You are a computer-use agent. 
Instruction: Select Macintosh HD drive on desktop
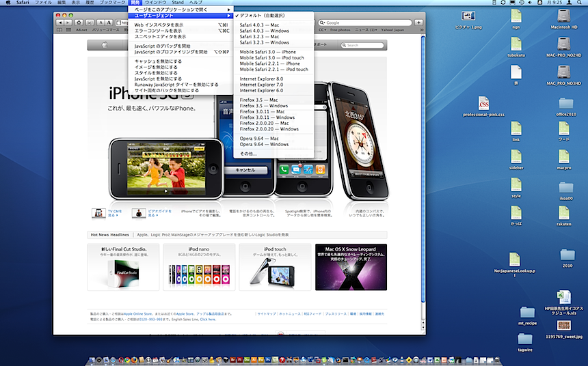pyautogui.click(x=563, y=19)
